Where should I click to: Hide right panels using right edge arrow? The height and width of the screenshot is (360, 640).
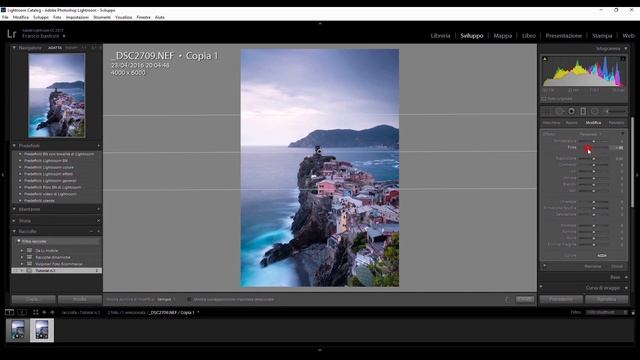(637, 175)
